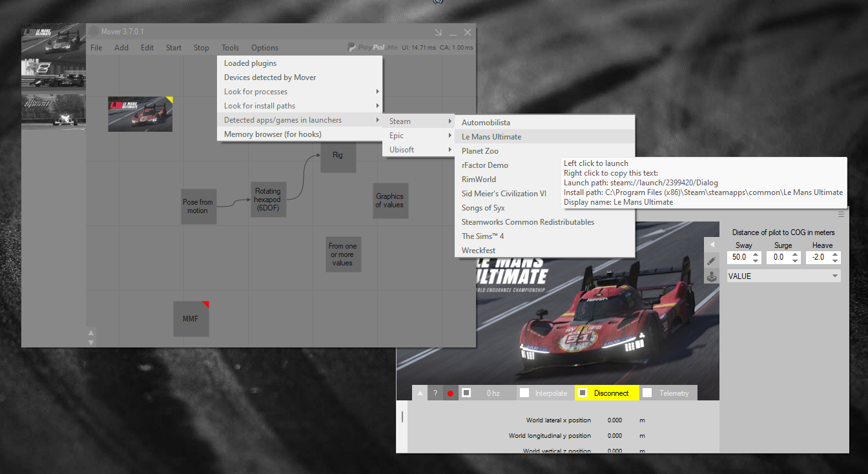Select the Rotating hexapod (6DOF) node
Screen dimensions: 868x474
[268, 200]
